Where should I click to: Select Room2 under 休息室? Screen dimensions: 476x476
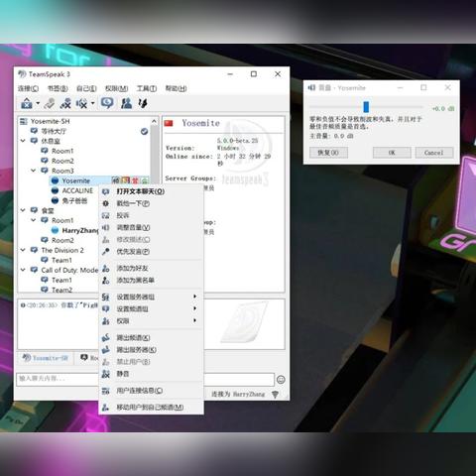[62, 161]
